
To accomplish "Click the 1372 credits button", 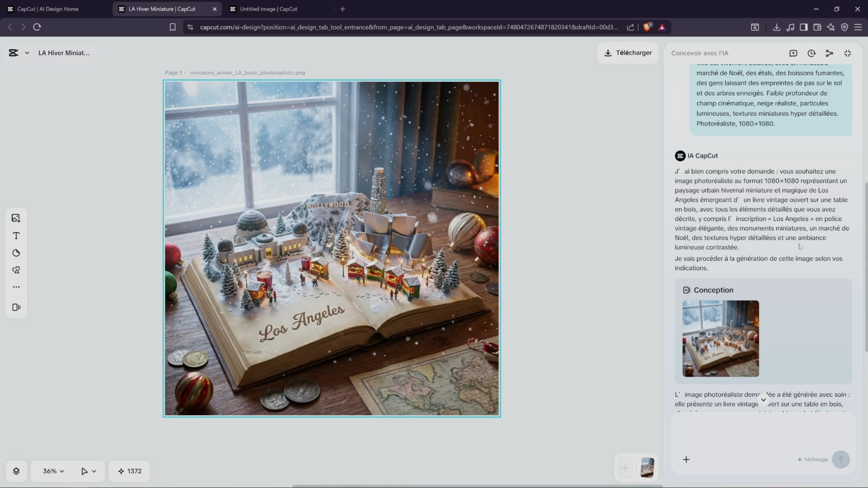I will click(x=130, y=471).
